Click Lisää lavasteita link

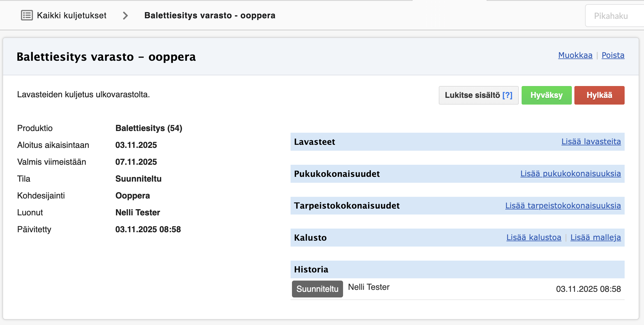tap(591, 142)
